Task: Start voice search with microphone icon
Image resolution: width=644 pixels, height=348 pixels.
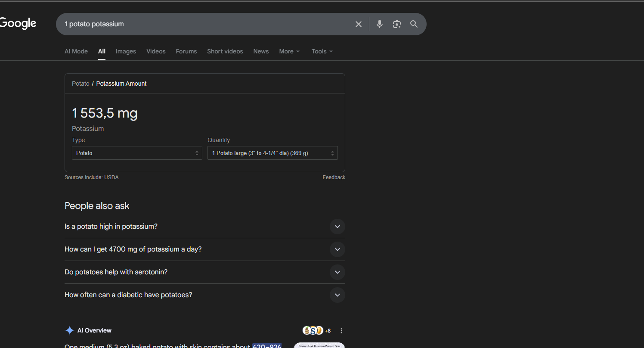Action: 379,24
